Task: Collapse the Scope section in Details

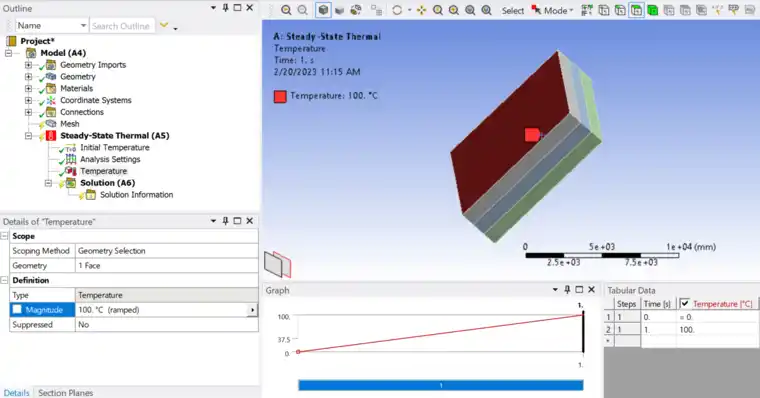Action: (4, 236)
